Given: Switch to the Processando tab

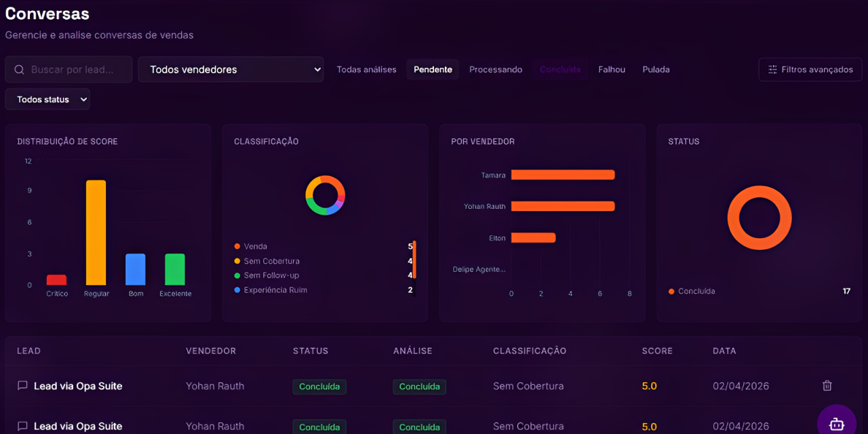Looking at the screenshot, I should coord(496,70).
